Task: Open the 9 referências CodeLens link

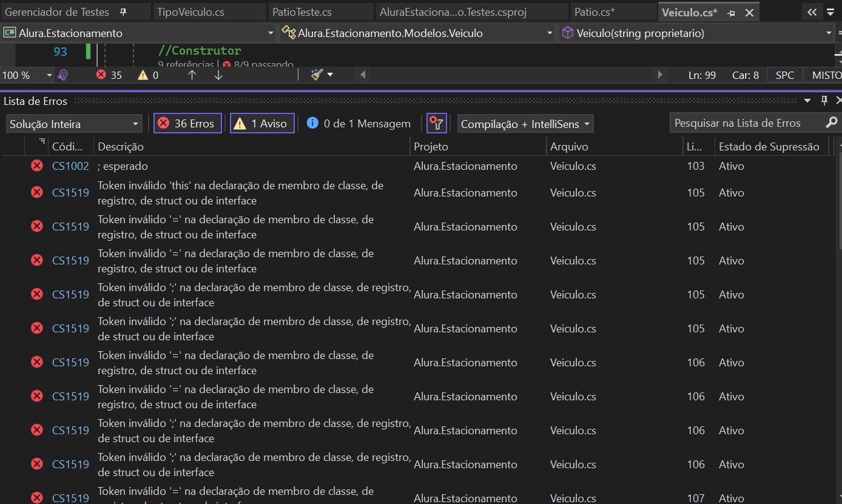Action: pos(186,64)
